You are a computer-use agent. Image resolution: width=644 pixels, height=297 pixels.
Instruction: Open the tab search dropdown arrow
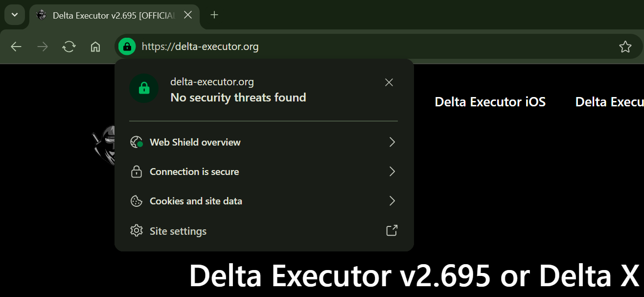[15, 15]
